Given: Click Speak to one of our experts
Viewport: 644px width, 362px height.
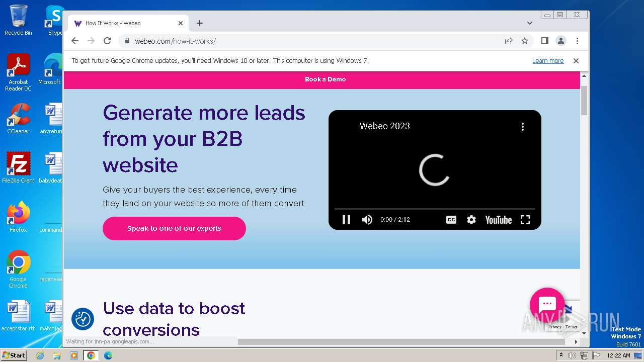Looking at the screenshot, I should pos(174,228).
